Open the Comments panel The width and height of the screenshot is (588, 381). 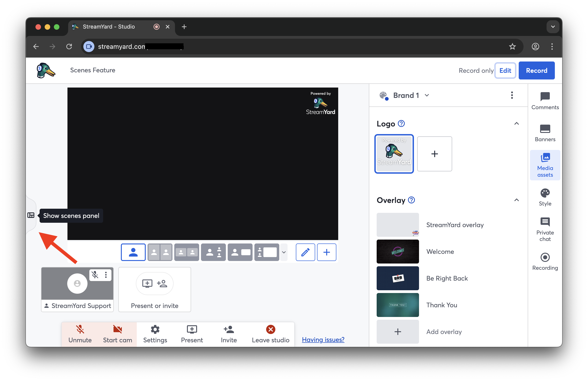(x=545, y=101)
